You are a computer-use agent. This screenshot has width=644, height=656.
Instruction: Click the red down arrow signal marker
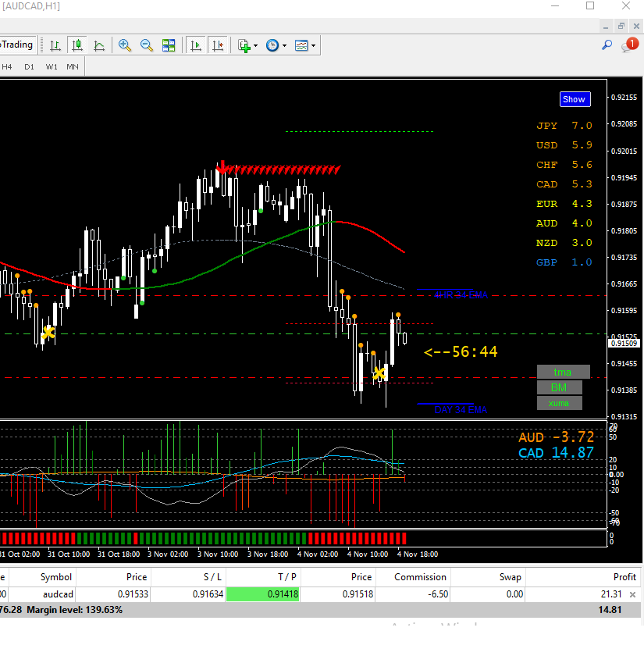(222, 167)
